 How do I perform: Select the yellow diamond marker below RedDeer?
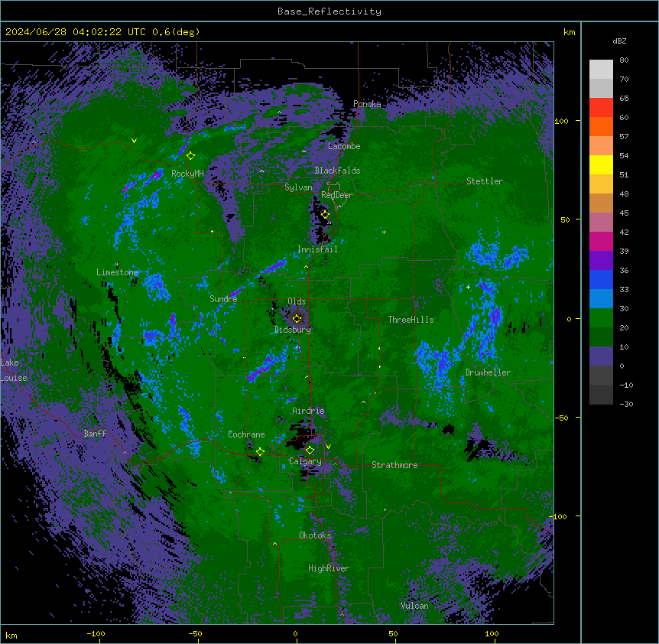325,215
